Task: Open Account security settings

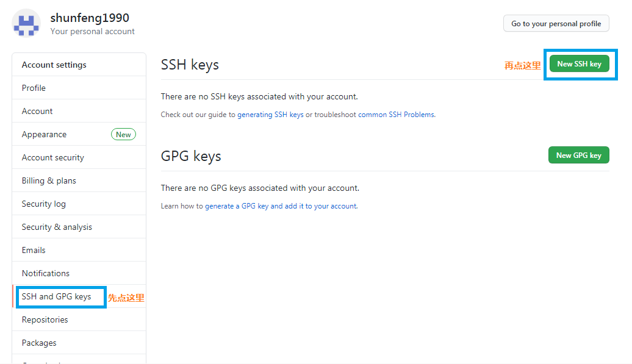Action: coord(53,157)
